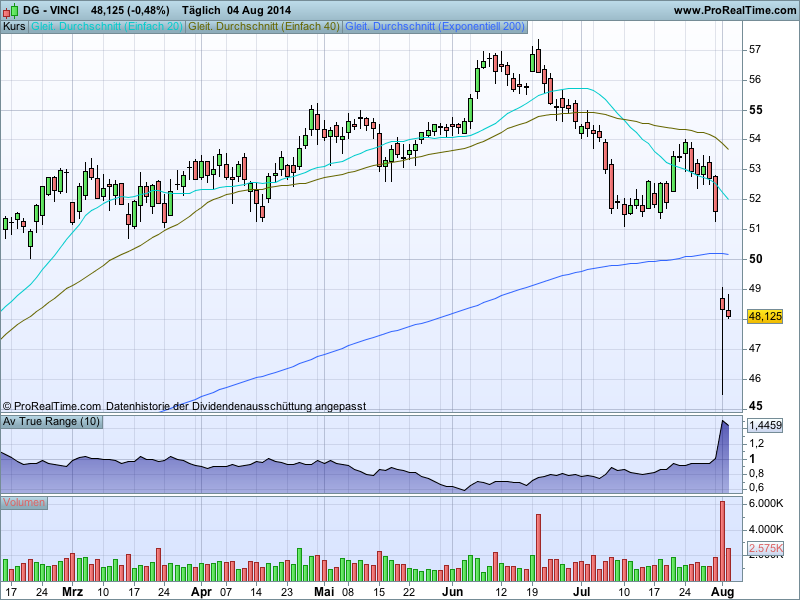The height and width of the screenshot is (600, 800).
Task: Click the Einfach 20 moving average label
Action: [x=107, y=27]
